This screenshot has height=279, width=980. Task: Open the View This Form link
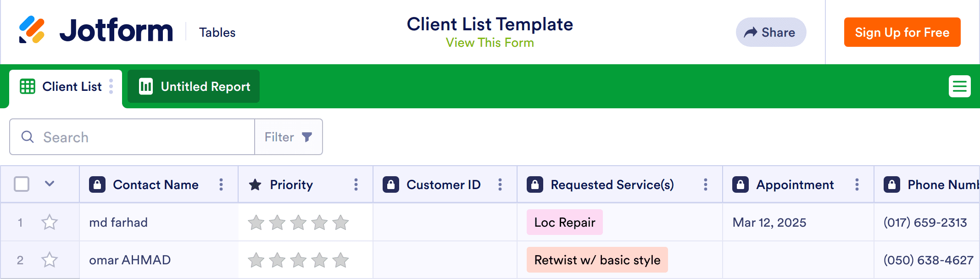tap(490, 43)
